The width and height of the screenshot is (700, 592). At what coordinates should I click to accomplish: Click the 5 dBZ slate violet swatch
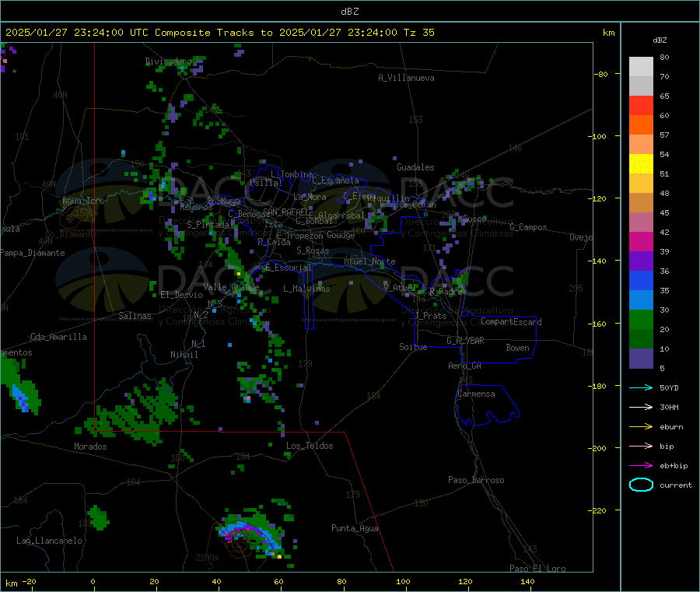pyautogui.click(x=641, y=359)
